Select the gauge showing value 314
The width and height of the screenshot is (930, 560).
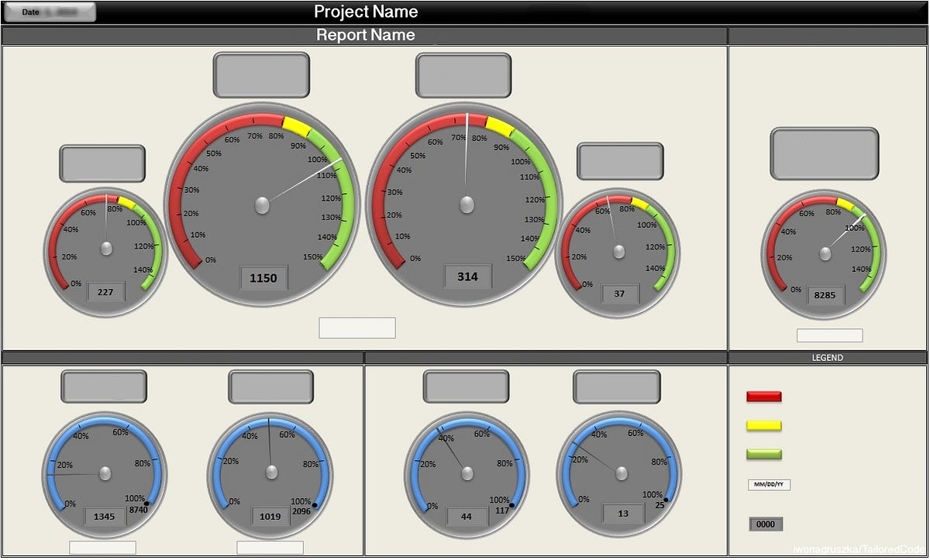tap(466, 203)
